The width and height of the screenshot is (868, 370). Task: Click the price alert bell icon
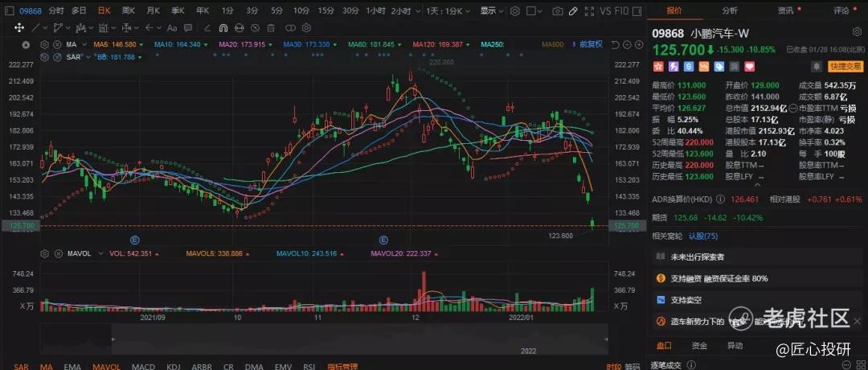click(816, 67)
